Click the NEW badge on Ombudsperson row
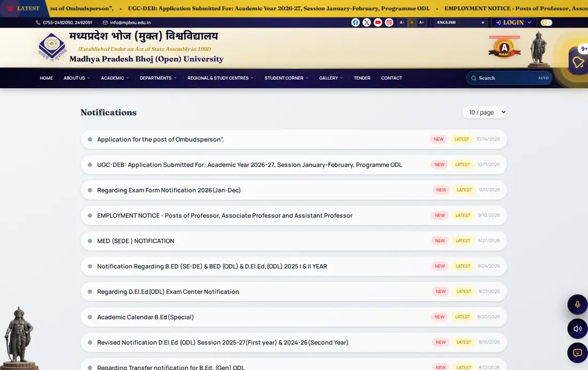The width and height of the screenshot is (588, 370). pos(438,139)
